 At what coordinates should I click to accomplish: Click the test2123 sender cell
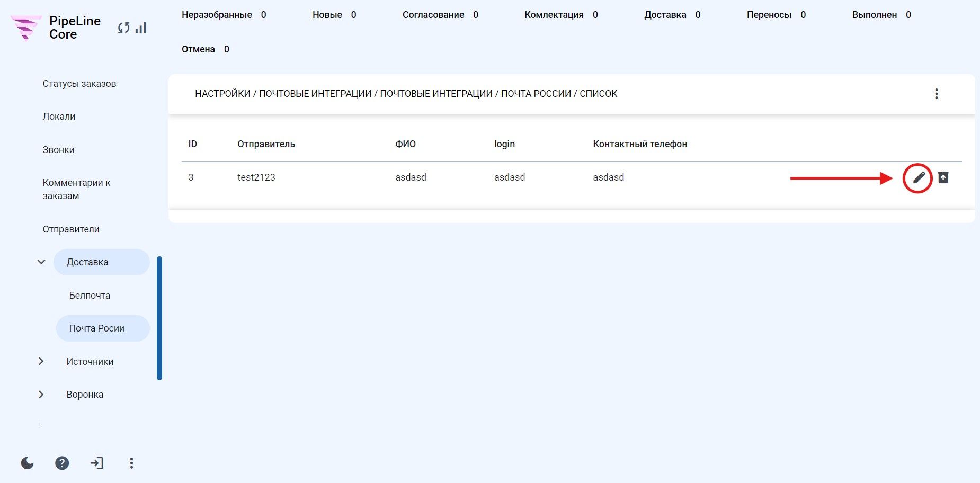point(256,177)
